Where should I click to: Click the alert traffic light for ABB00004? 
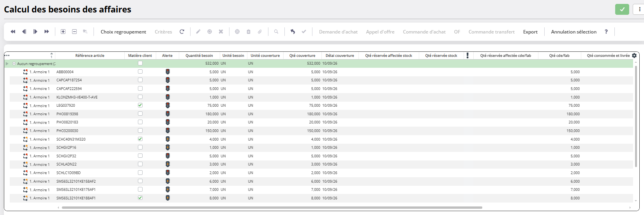168,72
